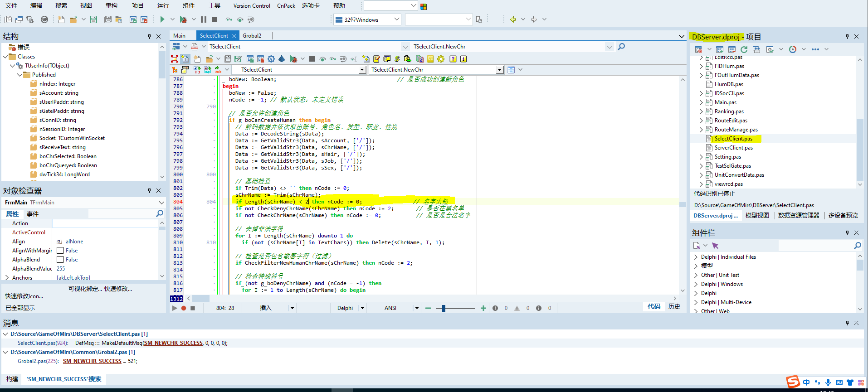
Task: Toggle the AlphaBlend checkbox
Action: click(60, 260)
